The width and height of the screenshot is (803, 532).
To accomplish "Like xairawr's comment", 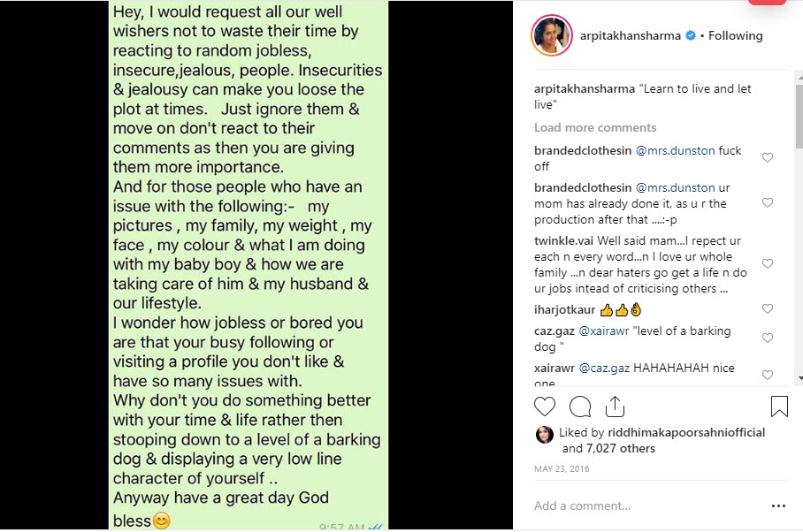I will [x=768, y=376].
